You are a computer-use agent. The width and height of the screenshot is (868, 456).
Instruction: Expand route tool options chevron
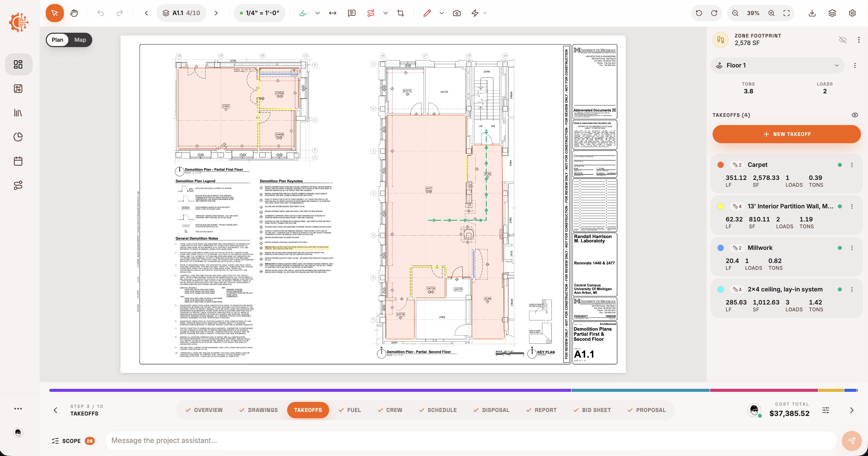(x=385, y=13)
